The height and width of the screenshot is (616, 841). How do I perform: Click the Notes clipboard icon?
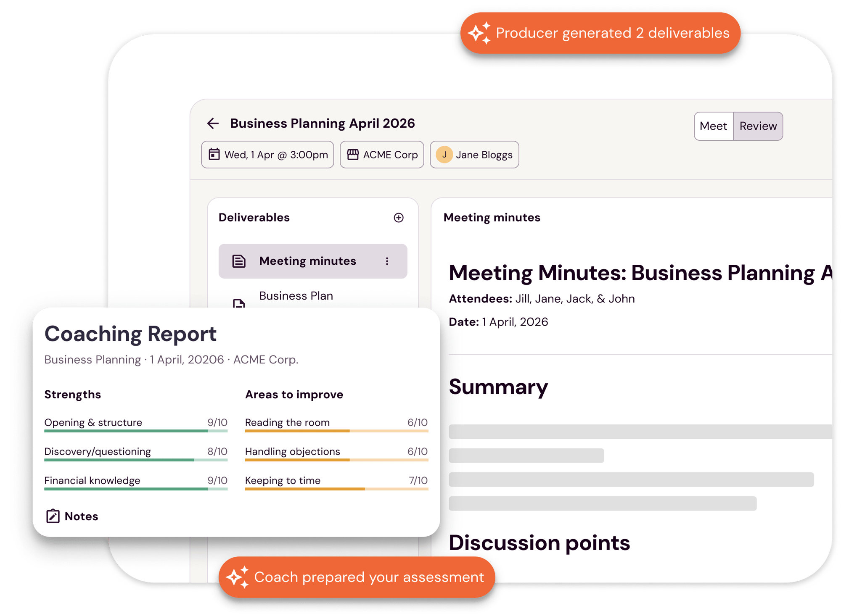coord(53,516)
